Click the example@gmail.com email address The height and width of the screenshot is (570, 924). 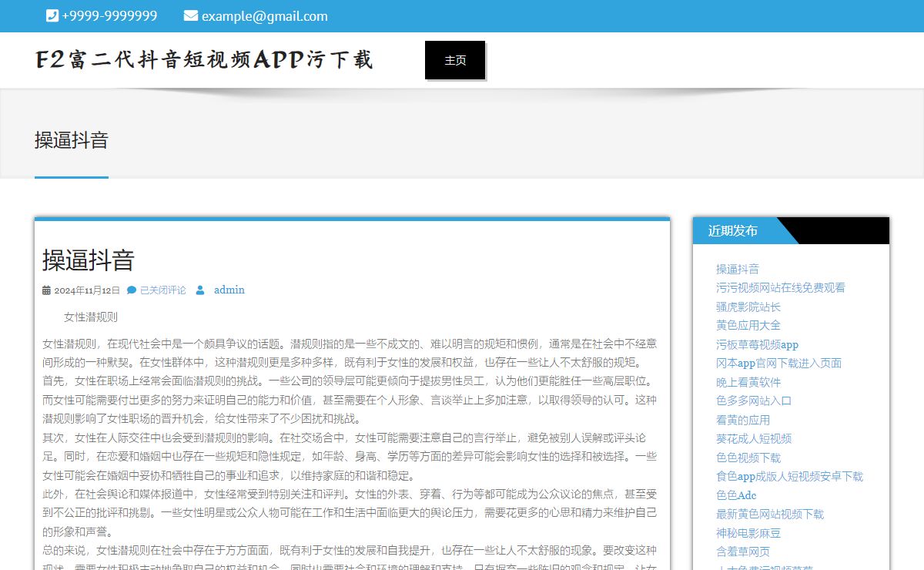[x=265, y=16]
